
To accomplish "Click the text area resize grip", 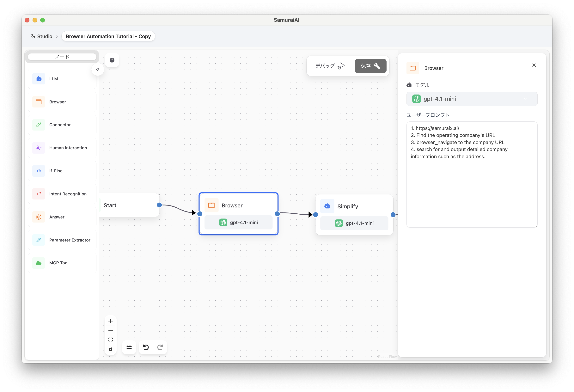I will click(535, 225).
